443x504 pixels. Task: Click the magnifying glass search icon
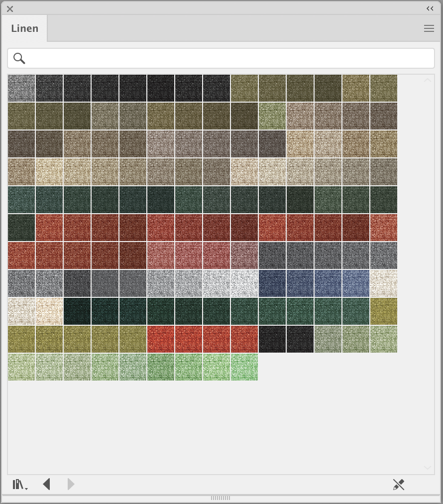(x=19, y=58)
